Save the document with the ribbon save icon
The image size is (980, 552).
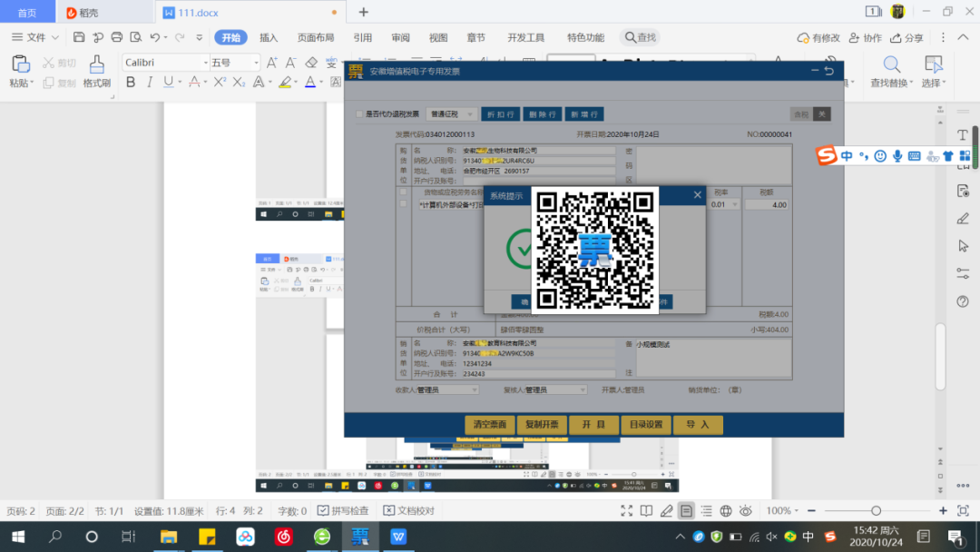point(79,37)
